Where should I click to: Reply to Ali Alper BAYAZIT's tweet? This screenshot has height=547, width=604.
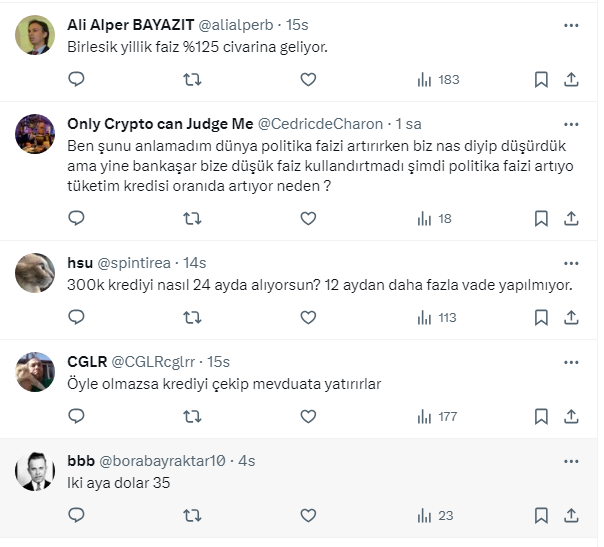[x=77, y=79]
